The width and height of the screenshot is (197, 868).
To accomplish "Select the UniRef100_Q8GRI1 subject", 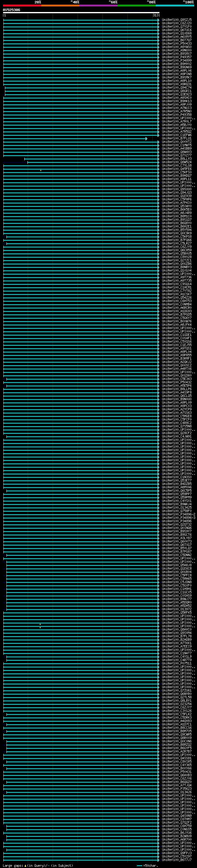I will click(x=177, y=91).
